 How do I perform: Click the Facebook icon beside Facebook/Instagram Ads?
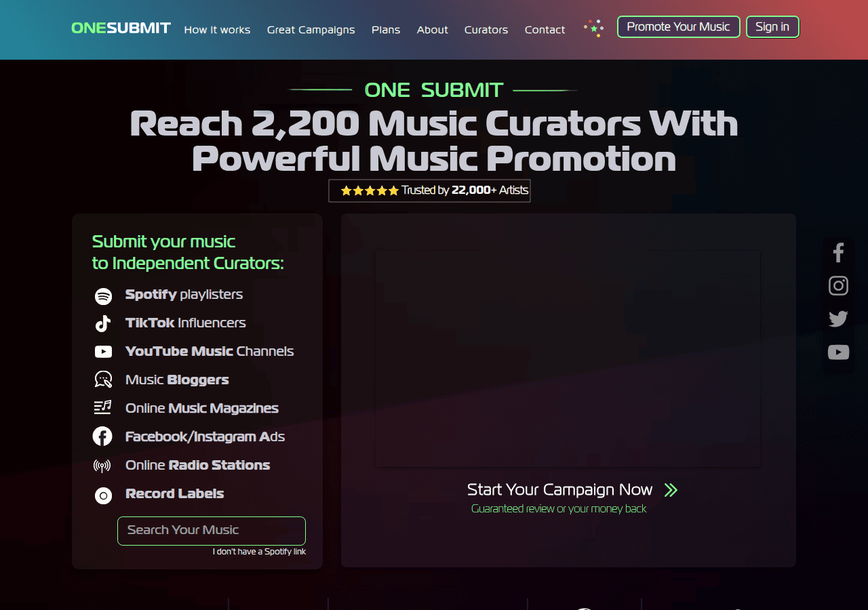(102, 436)
